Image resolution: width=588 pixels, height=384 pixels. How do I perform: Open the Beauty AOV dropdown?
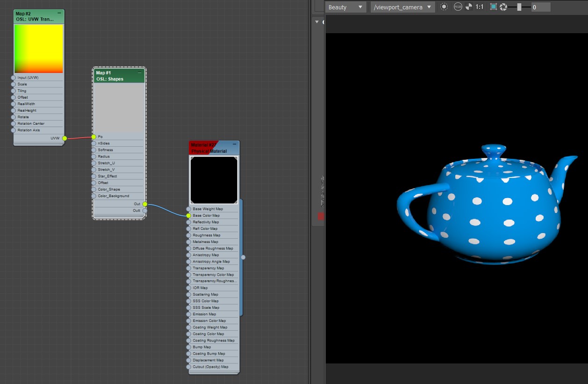[x=345, y=7]
